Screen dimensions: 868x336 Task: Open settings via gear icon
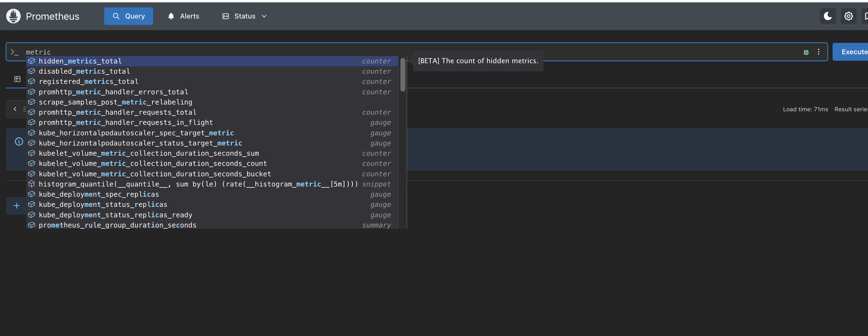849,16
